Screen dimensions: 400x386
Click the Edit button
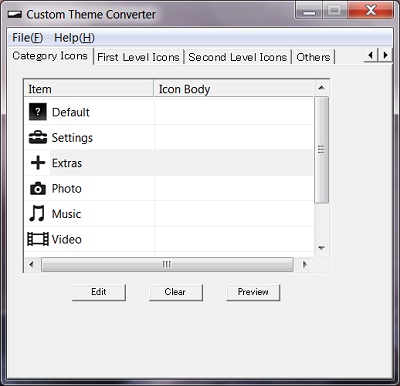99,292
